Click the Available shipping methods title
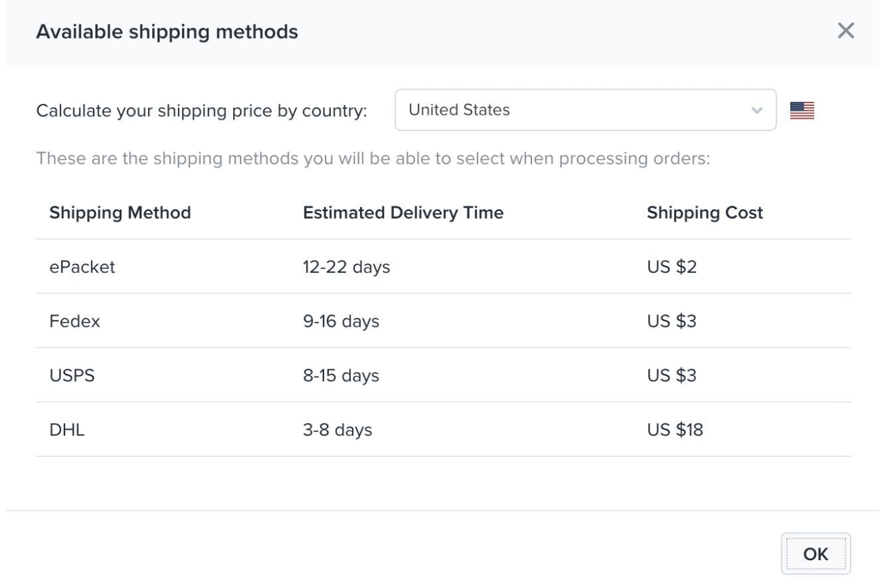This screenshot has width=882, height=588. point(166,31)
